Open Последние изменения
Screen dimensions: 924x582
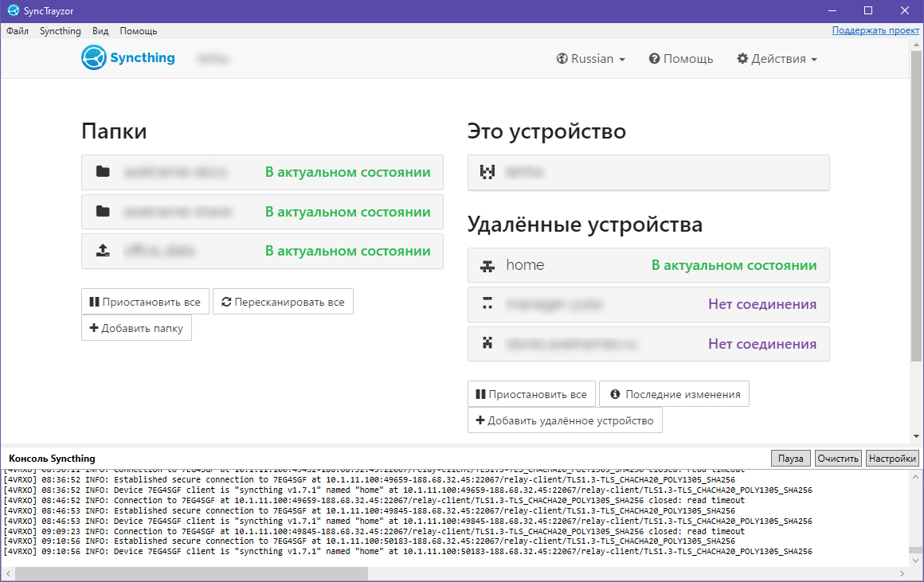pos(674,394)
